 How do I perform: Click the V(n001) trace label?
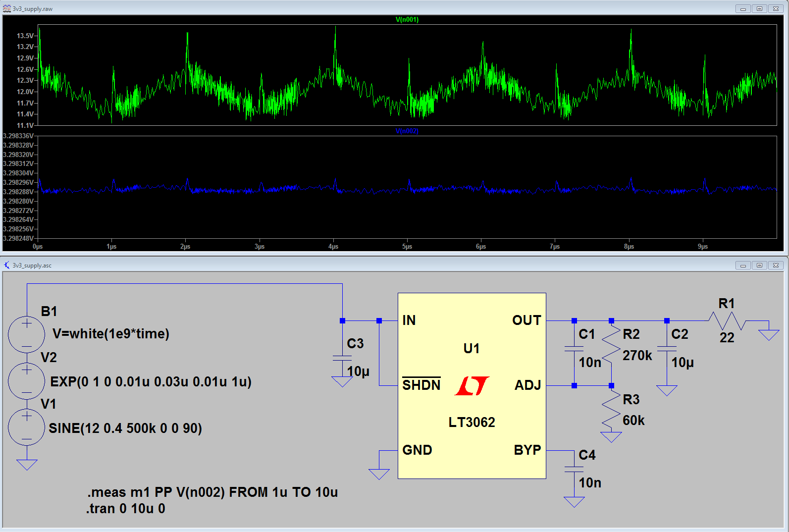point(407,20)
